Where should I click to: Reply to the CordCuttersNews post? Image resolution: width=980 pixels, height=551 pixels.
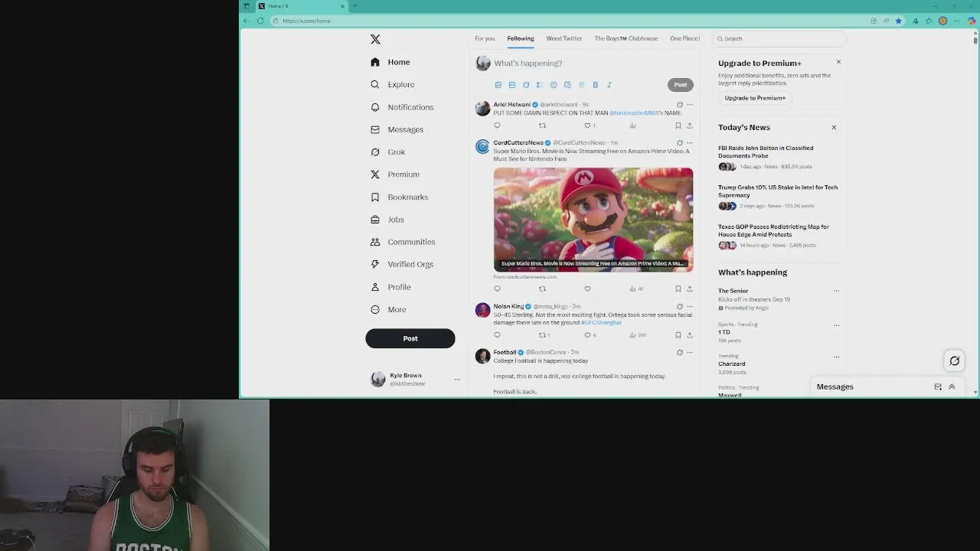pyautogui.click(x=497, y=289)
